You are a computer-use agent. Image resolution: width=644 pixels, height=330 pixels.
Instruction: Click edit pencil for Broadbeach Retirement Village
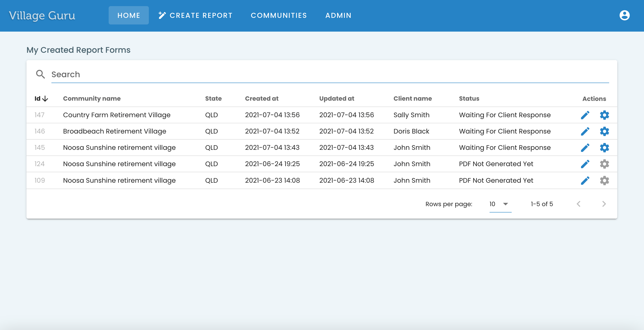click(585, 131)
